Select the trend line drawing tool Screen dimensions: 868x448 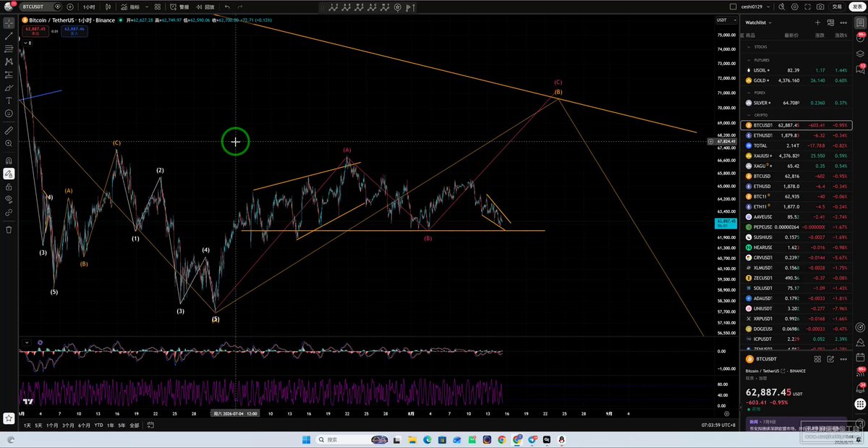(9, 35)
